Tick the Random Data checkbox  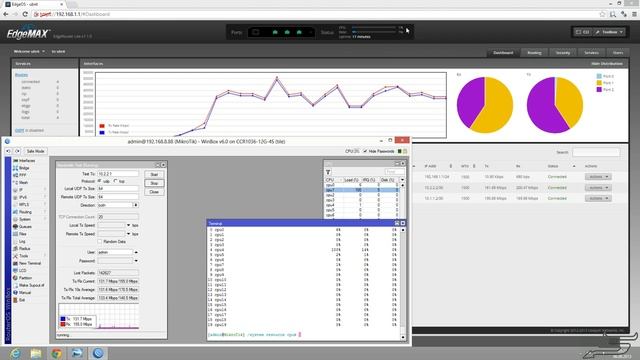click(100, 242)
